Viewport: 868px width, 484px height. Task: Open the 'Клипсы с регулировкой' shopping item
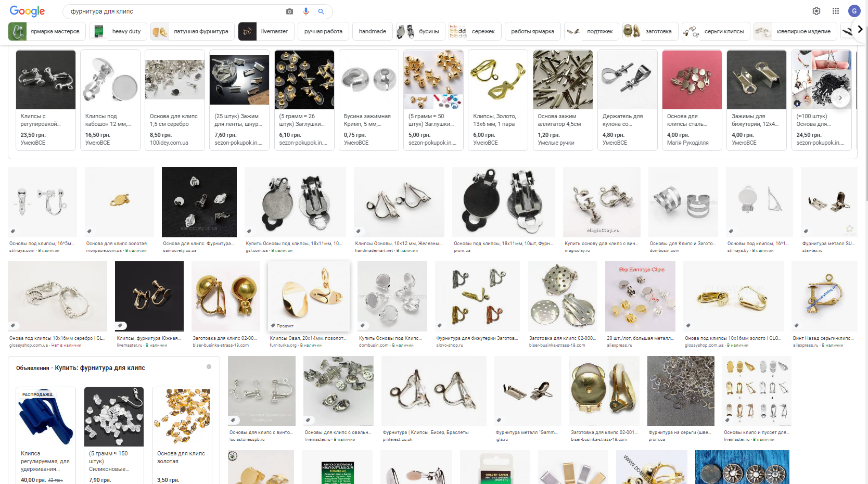(x=46, y=100)
